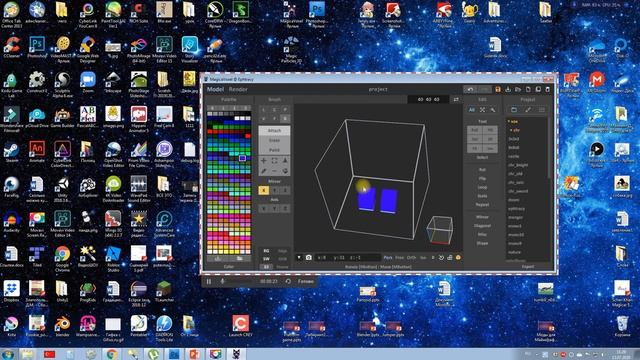This screenshot has width=640, height=360.
Task: Click the rotate view icon below viewport
Action: tap(441, 258)
